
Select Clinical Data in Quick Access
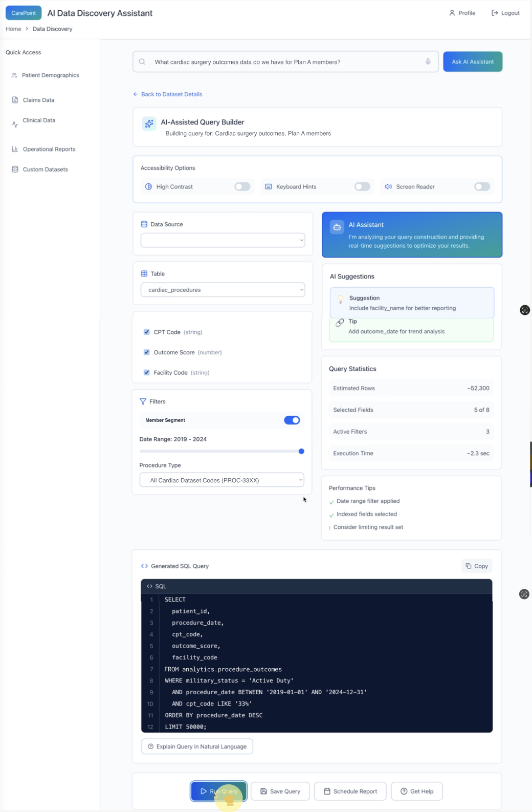point(39,121)
